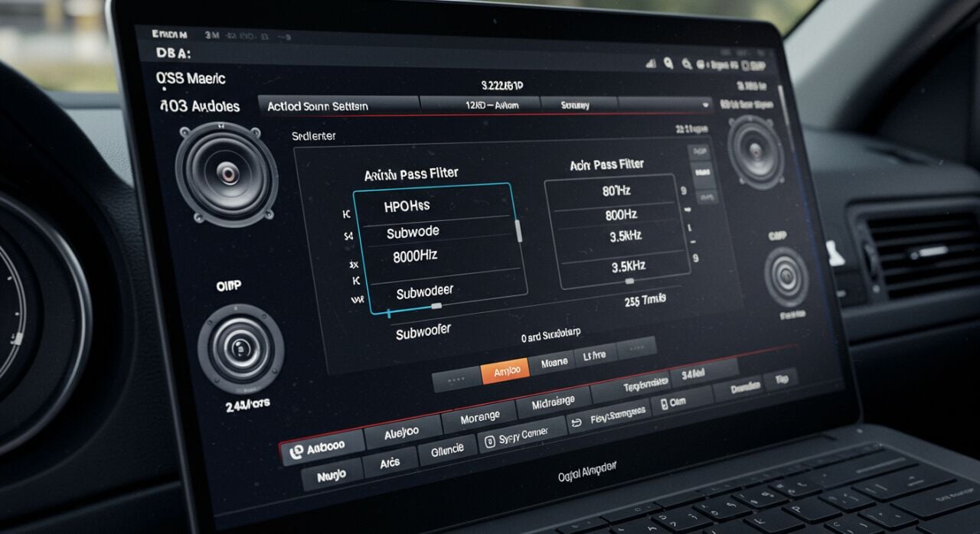Click the 255 Tmils value
This screenshot has width=980, height=534.
coord(645,299)
